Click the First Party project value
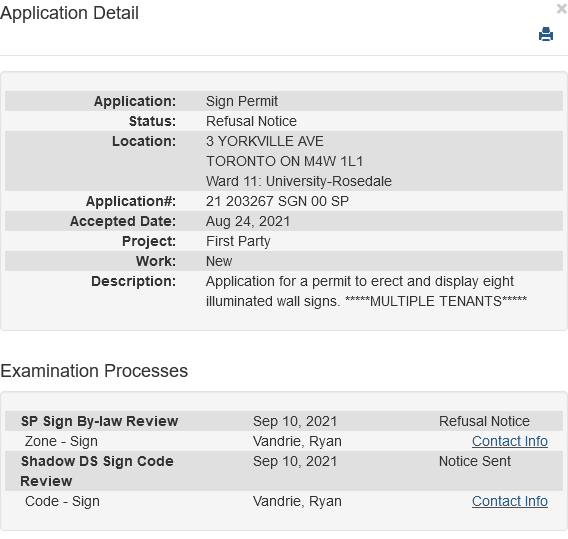 238,241
